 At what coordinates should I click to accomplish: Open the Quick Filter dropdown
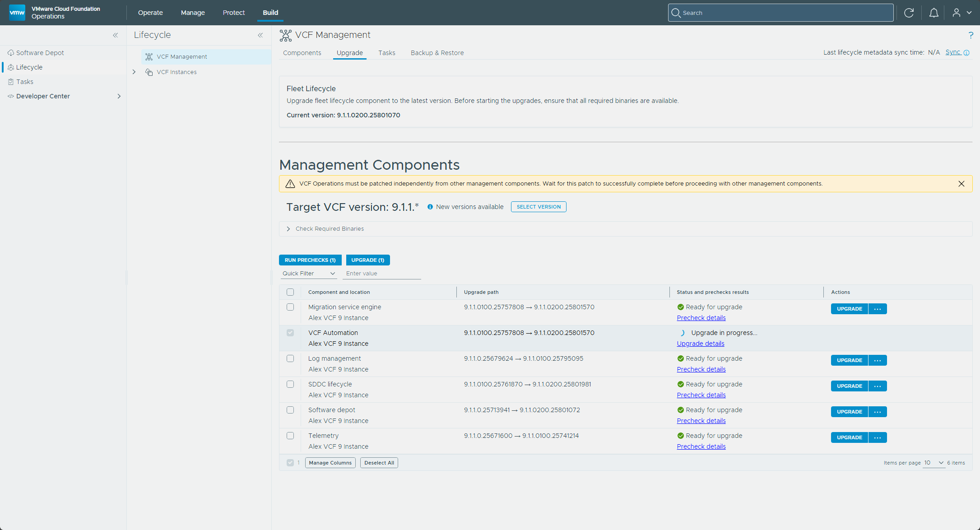coord(309,274)
